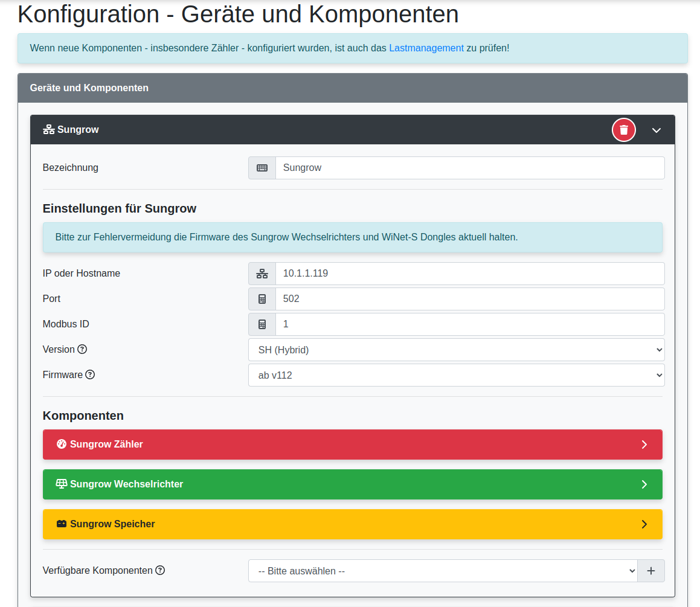Click the Sungrow Zähler title text
Viewport: 700px width, 607px height.
point(106,445)
